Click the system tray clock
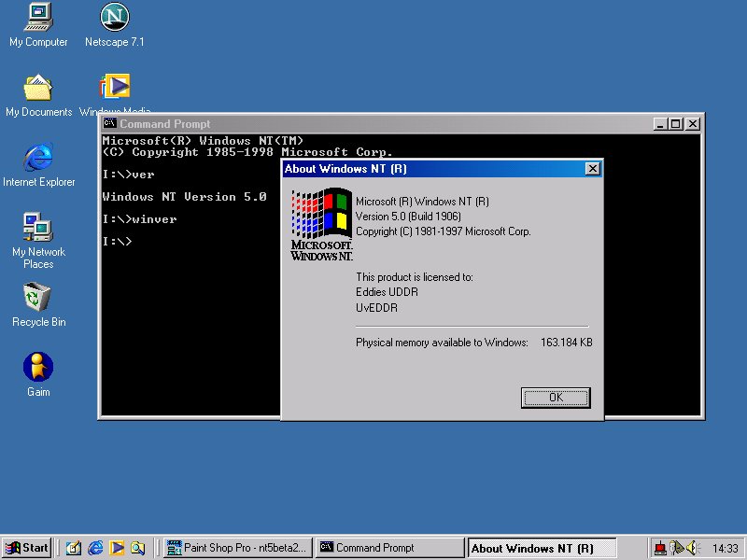 click(x=725, y=548)
